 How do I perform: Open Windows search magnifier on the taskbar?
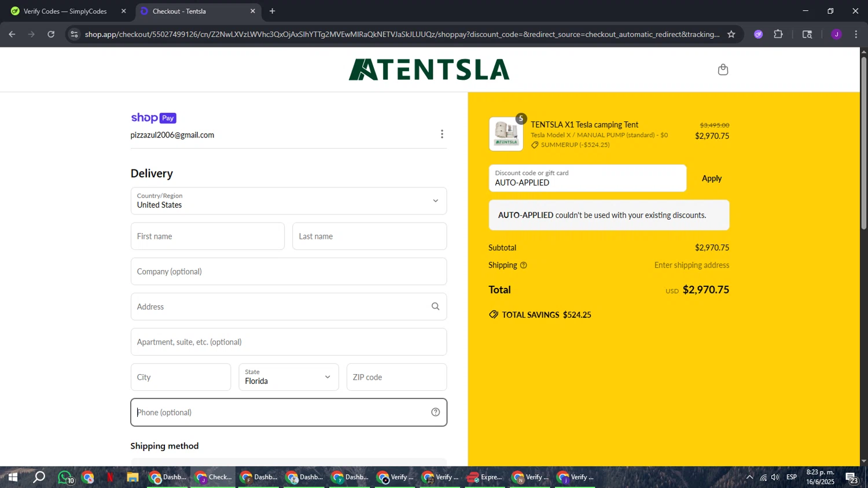click(39, 477)
